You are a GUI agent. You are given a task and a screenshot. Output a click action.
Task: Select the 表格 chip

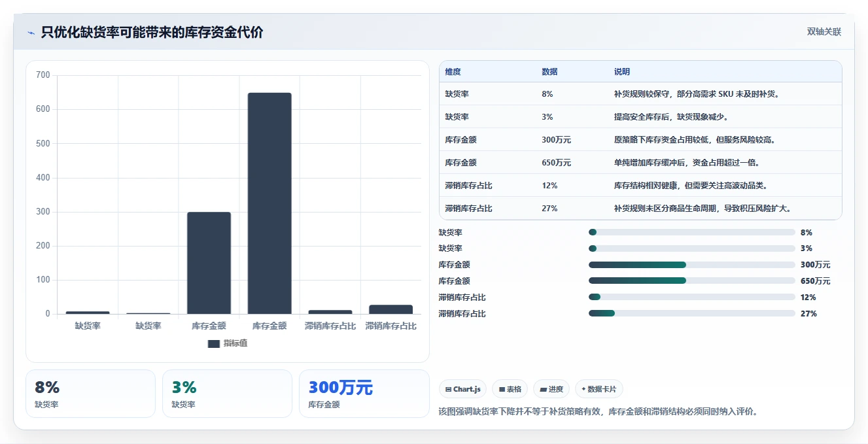[510, 389]
